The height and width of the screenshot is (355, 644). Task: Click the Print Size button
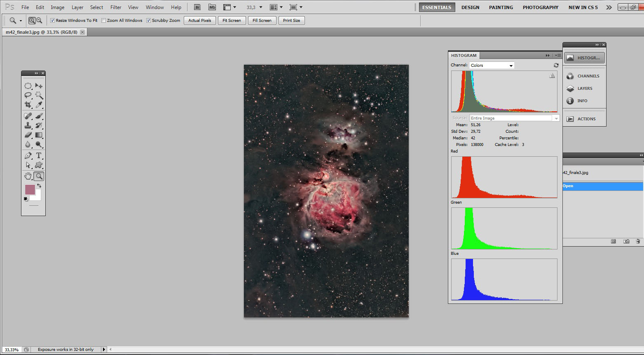tap(292, 20)
